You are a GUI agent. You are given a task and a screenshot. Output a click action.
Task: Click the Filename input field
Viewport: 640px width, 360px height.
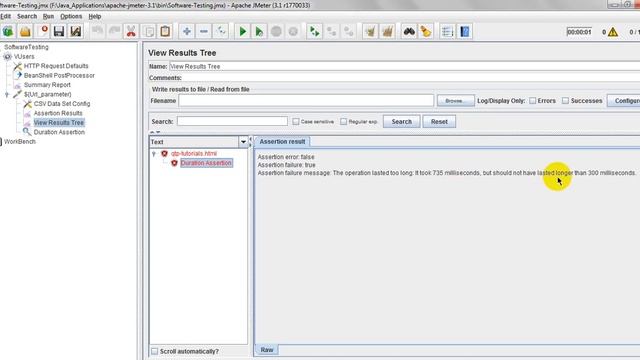click(x=306, y=100)
